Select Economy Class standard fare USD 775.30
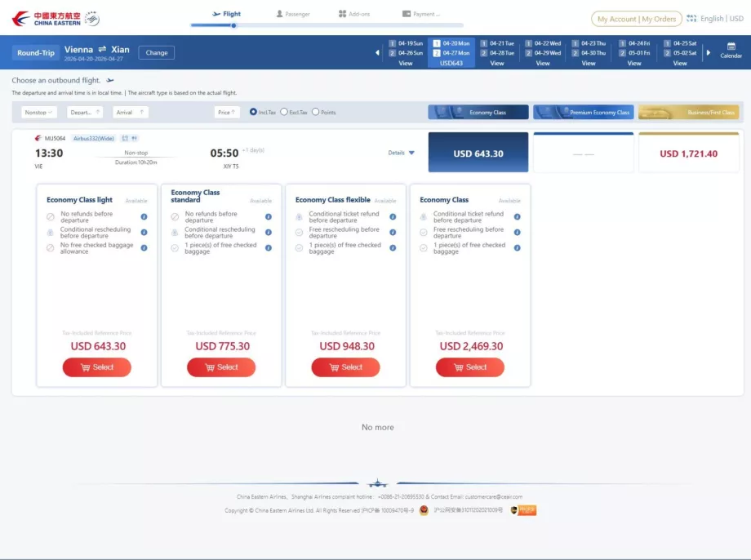The height and width of the screenshot is (560, 751). pyautogui.click(x=221, y=367)
